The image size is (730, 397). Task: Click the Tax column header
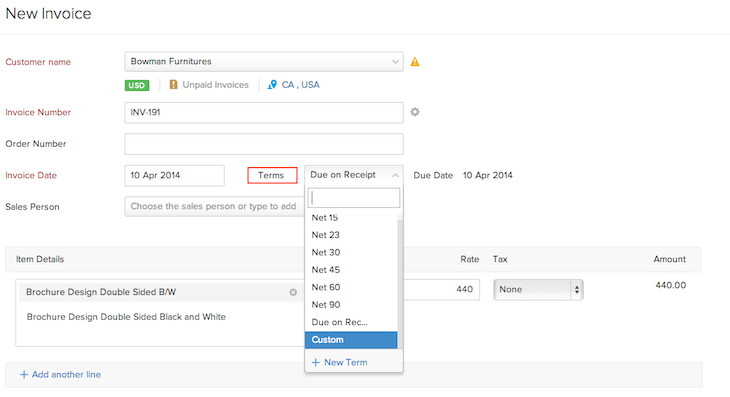[x=500, y=259]
